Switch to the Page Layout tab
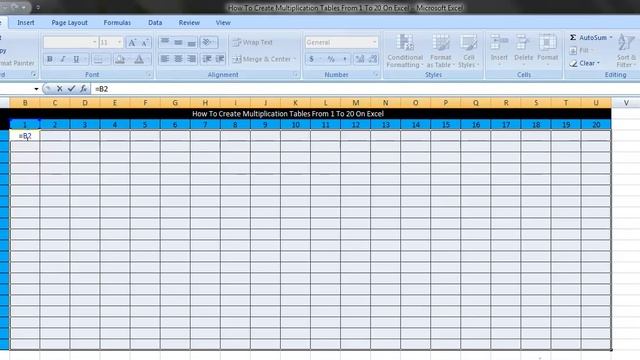The width and height of the screenshot is (640, 360). click(69, 23)
